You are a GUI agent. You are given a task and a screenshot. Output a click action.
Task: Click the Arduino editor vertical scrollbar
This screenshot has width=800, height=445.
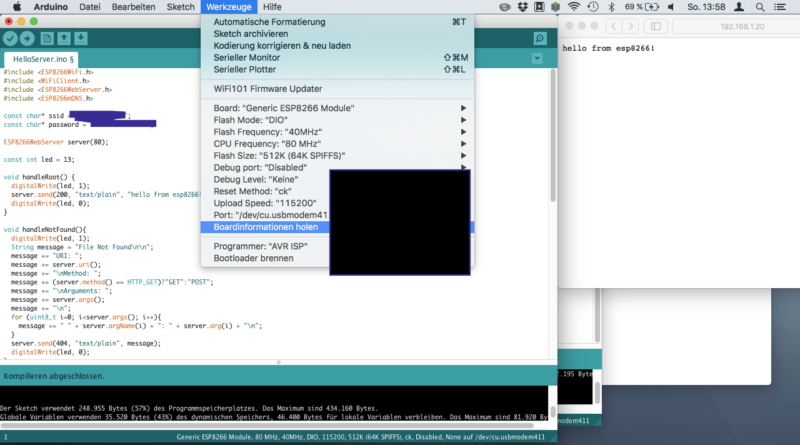pyautogui.click(x=553, y=135)
